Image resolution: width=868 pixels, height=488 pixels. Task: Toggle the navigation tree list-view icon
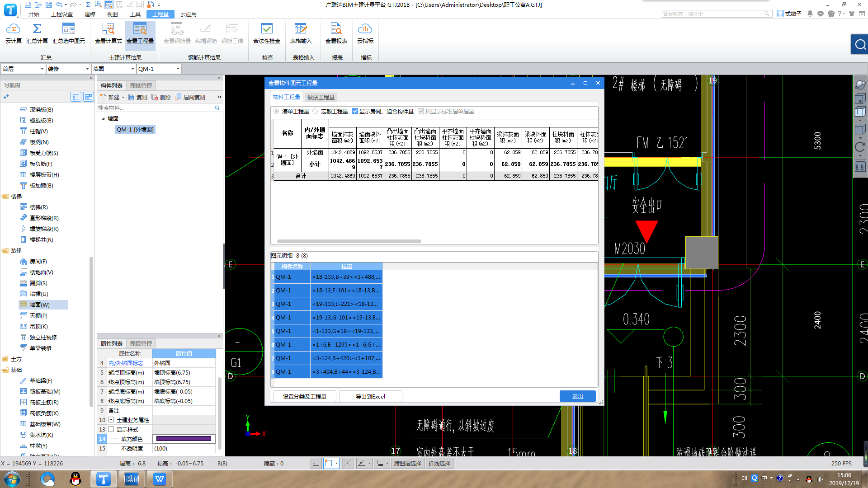[x=76, y=97]
